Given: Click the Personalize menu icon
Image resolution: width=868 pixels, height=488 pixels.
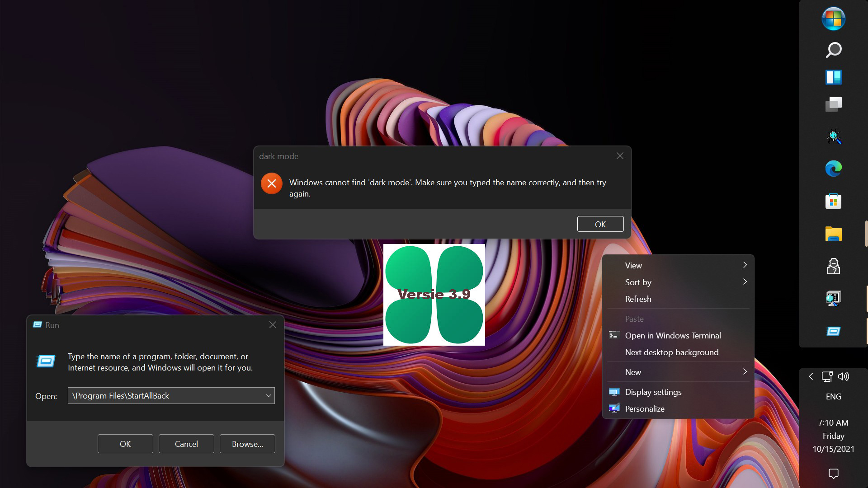Looking at the screenshot, I should pos(614,408).
